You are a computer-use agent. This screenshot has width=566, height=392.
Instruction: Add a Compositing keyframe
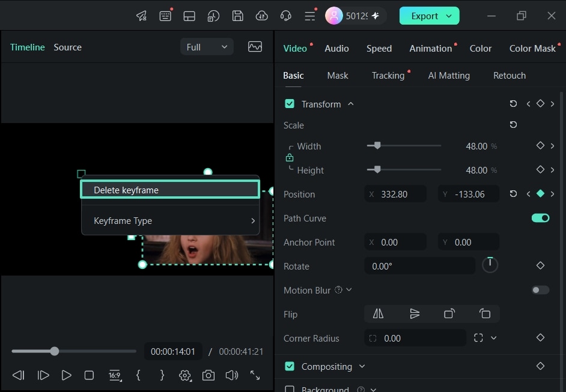540,366
